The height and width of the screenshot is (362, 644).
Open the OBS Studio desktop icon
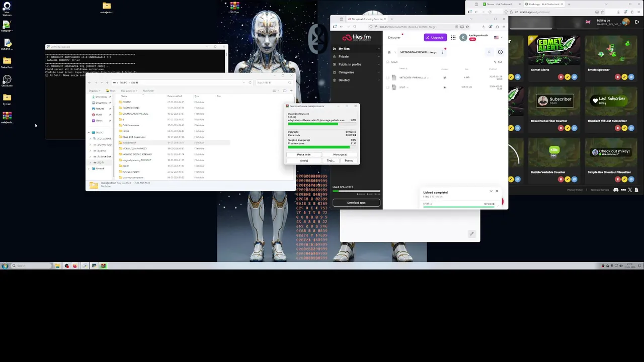coord(7,80)
